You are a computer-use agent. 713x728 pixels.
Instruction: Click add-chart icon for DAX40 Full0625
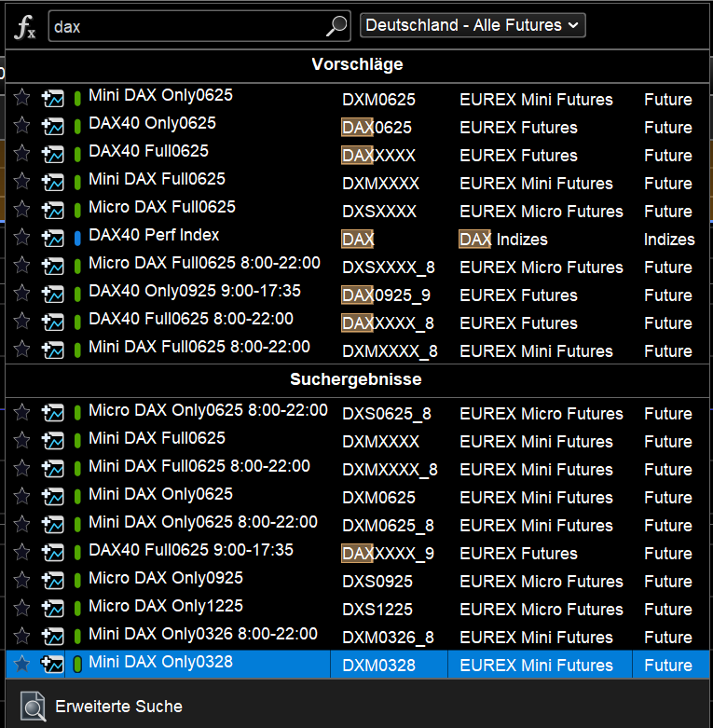pyautogui.click(x=53, y=154)
